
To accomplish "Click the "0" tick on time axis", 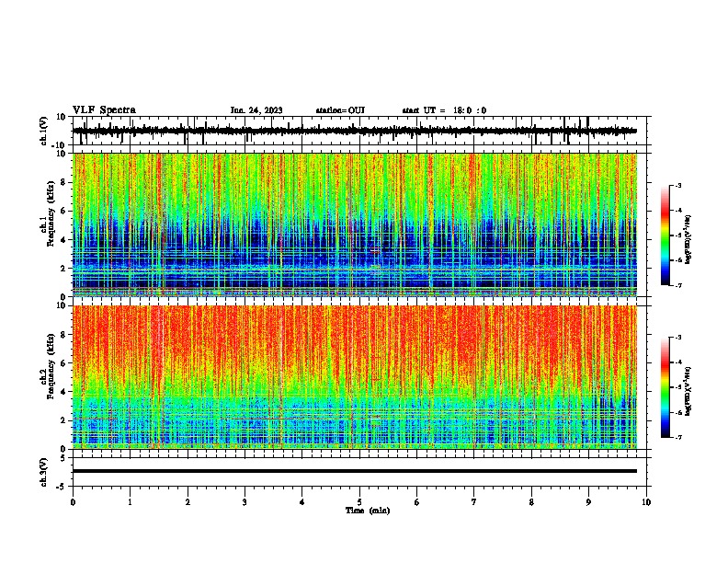I will point(73,502).
